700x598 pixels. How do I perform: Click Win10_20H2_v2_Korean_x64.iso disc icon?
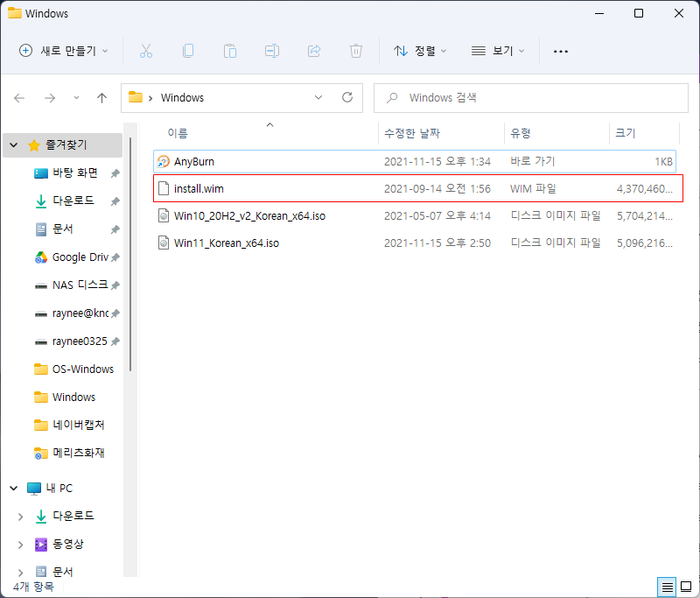coord(164,215)
